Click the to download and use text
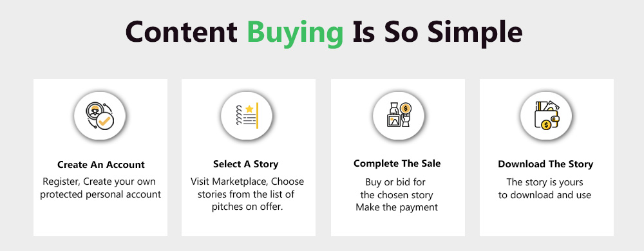 (545, 195)
